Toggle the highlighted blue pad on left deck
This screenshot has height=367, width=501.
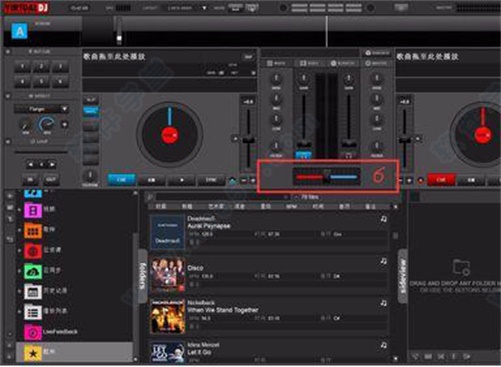91,112
